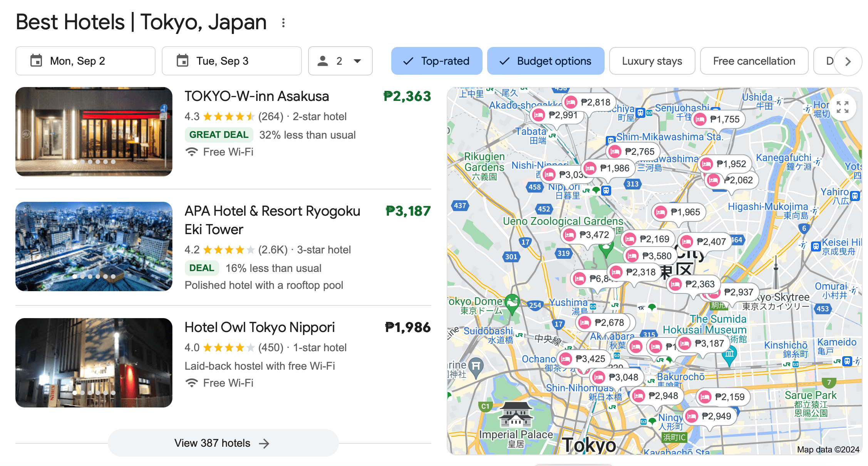The width and height of the screenshot is (868, 466).
Task: Expand the map to fullscreen
Action: 843,107
